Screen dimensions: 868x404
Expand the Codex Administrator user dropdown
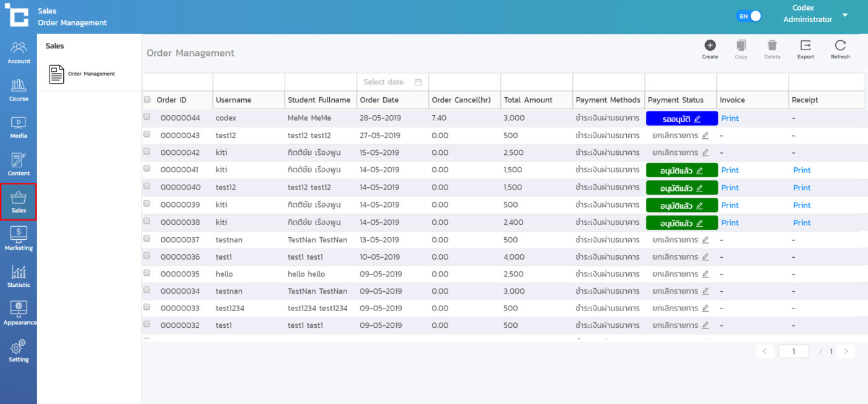(x=844, y=15)
